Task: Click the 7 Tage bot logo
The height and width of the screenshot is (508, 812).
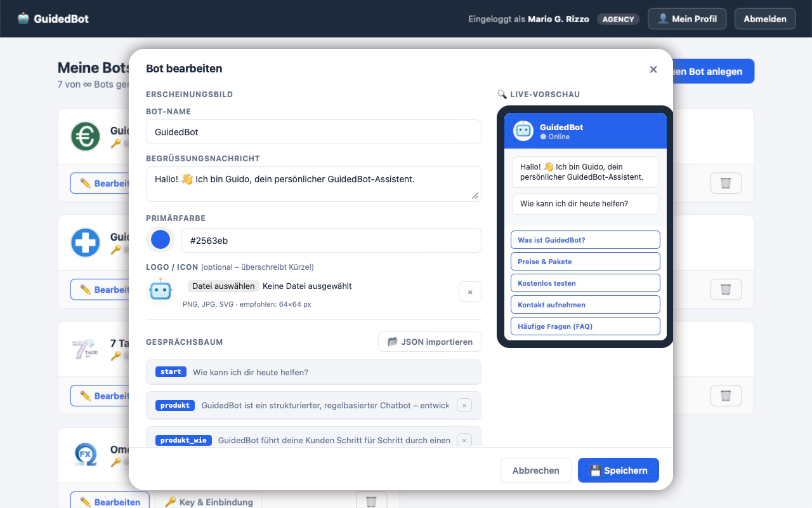Action: point(86,349)
